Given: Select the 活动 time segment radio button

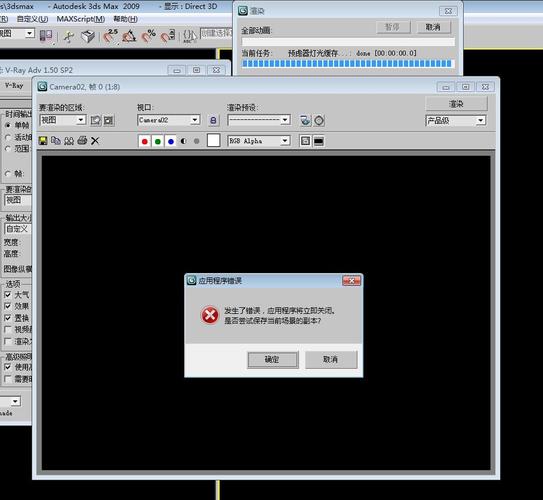Looking at the screenshot, I should coord(8,137).
